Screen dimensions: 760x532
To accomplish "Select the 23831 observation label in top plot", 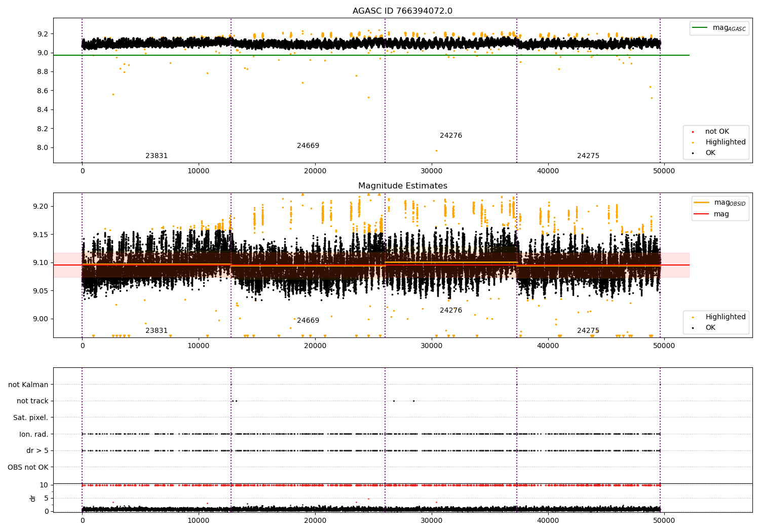I will click(157, 156).
